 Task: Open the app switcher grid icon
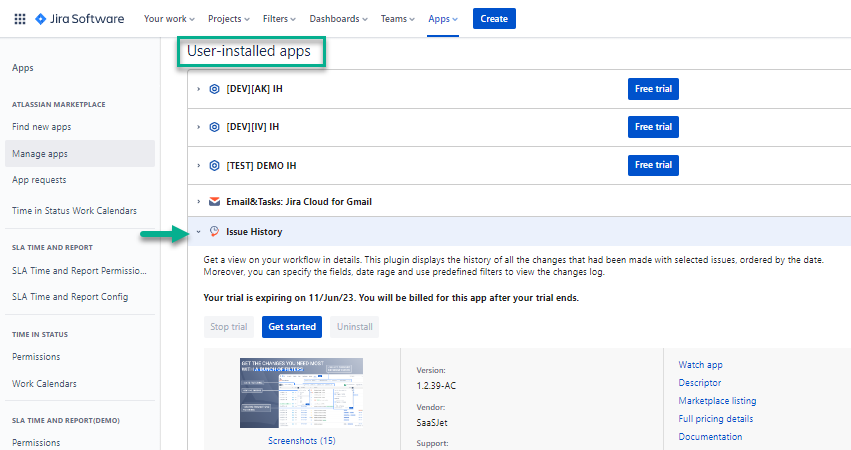(x=19, y=19)
